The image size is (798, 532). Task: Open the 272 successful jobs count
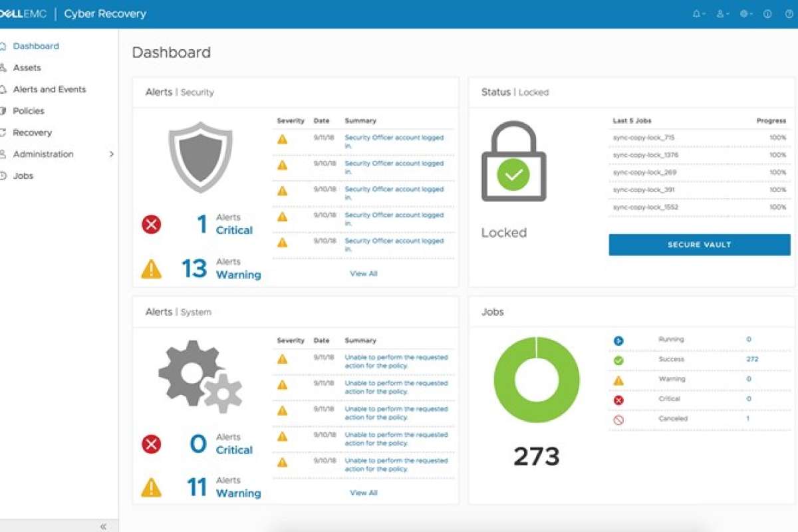752,359
